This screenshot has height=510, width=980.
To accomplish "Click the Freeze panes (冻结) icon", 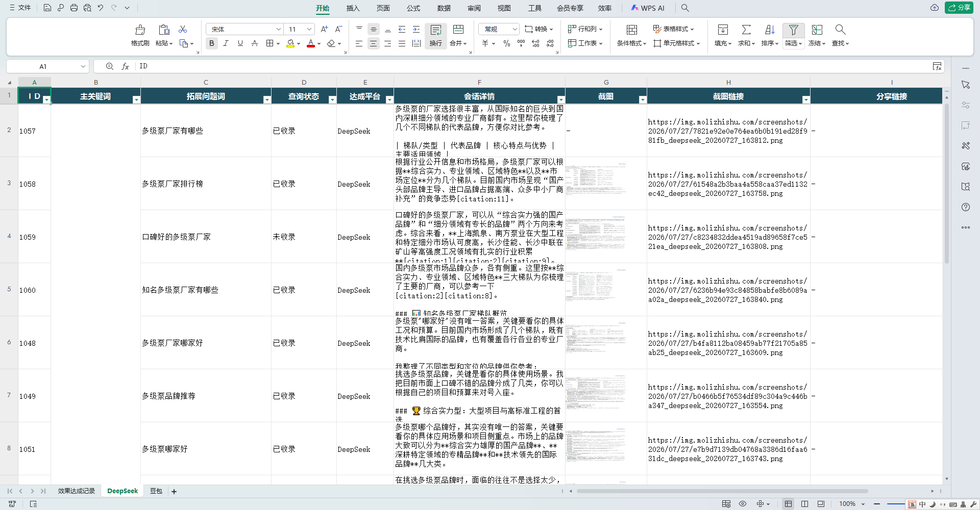I will [817, 30].
